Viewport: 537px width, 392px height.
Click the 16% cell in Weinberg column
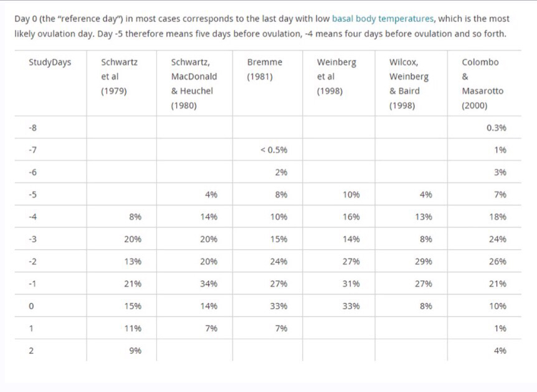point(351,217)
